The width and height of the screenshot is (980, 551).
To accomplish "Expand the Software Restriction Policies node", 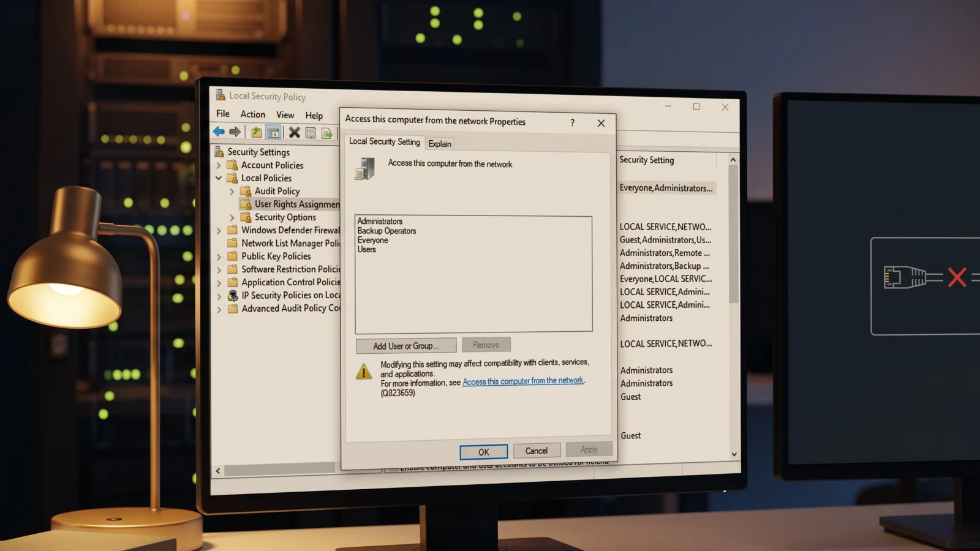I will click(219, 270).
